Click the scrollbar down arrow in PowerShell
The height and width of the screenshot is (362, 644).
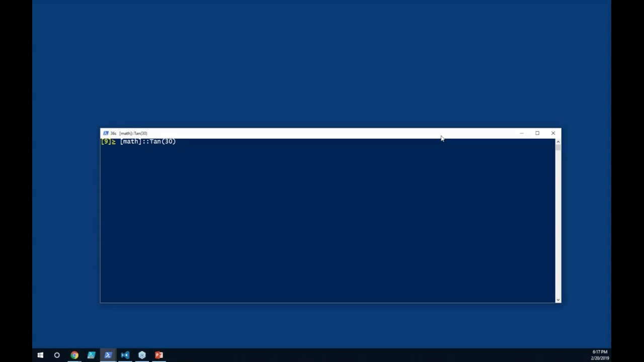tap(558, 300)
